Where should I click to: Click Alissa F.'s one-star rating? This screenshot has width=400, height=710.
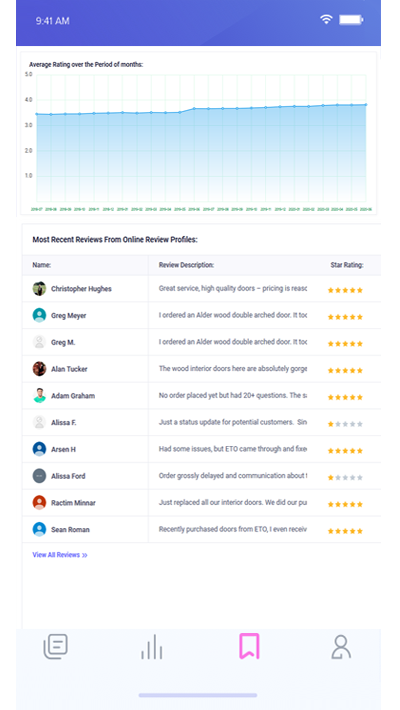[345, 424]
